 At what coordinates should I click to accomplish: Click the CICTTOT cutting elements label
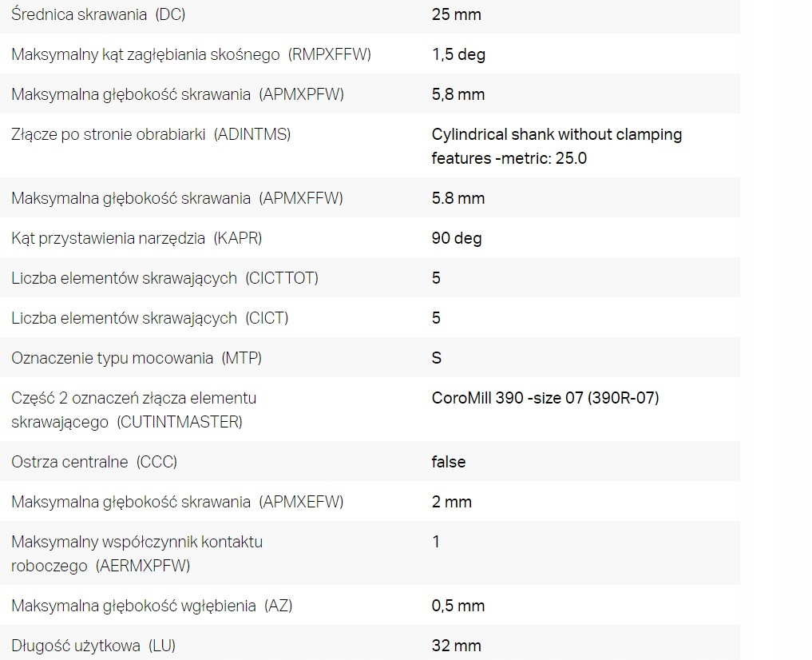coord(164,278)
